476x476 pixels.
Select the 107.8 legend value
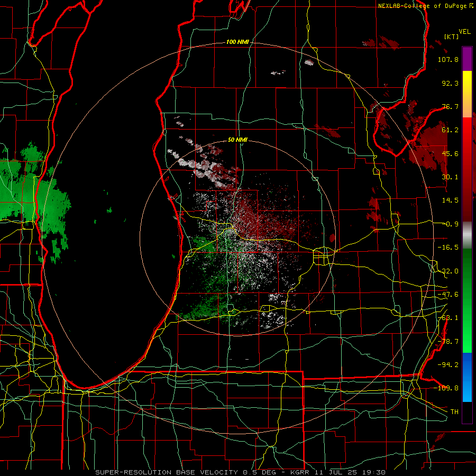click(448, 59)
